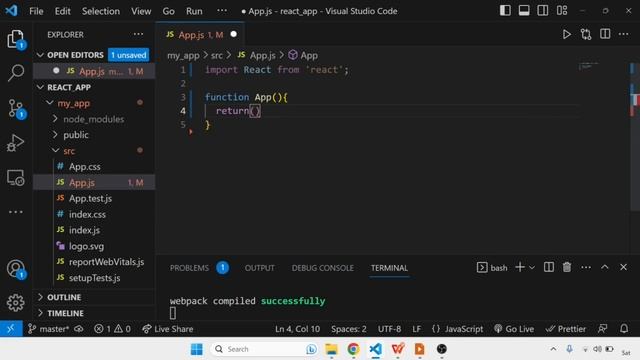Image resolution: width=640 pixels, height=360 pixels.
Task: Open Customize Layout icon
Action: [x=562, y=11]
